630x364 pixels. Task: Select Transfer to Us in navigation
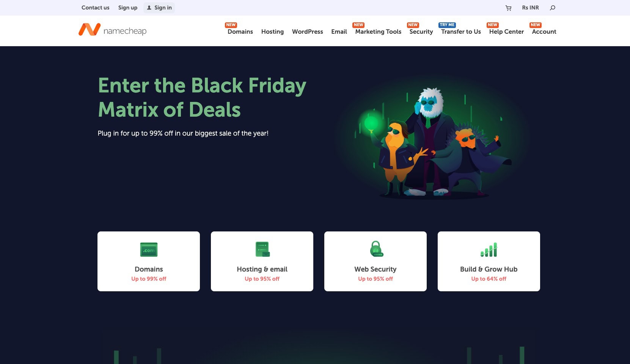click(461, 32)
